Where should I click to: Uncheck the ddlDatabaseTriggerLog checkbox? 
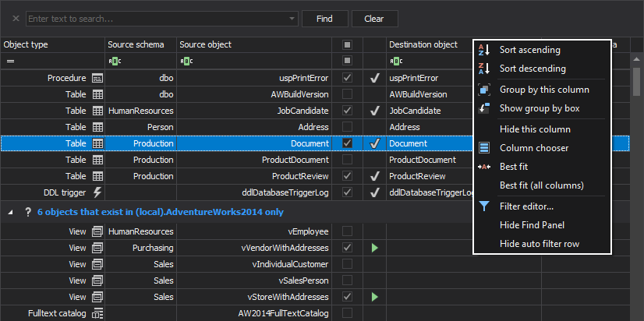pos(348,192)
